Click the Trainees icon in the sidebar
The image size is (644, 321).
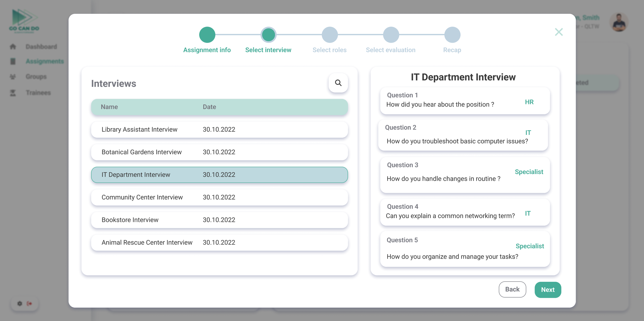13,93
